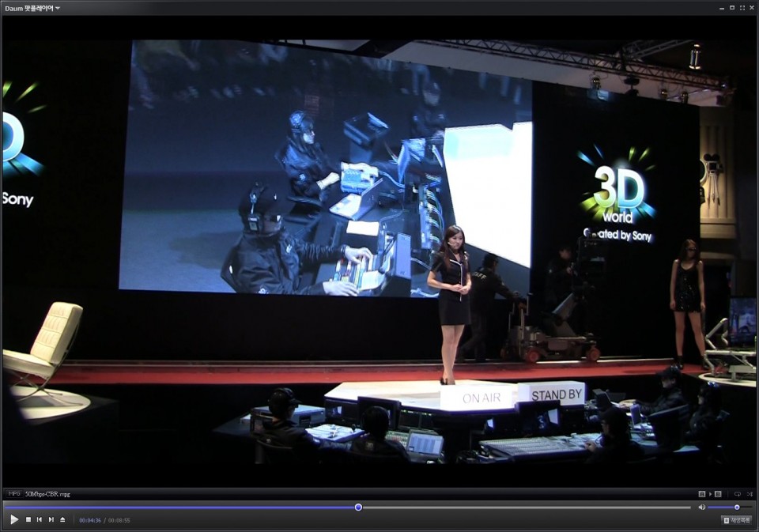
Task: Stop the video with the Stop button
Action: point(28,519)
